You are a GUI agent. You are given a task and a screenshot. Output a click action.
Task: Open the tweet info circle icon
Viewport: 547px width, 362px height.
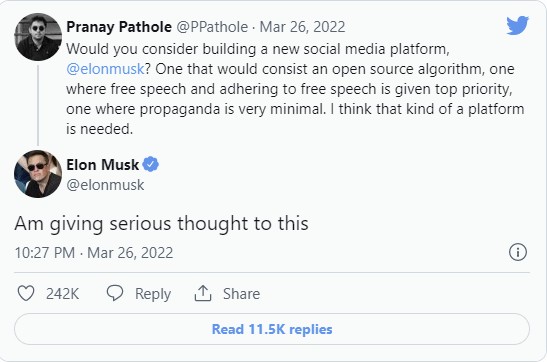518,252
